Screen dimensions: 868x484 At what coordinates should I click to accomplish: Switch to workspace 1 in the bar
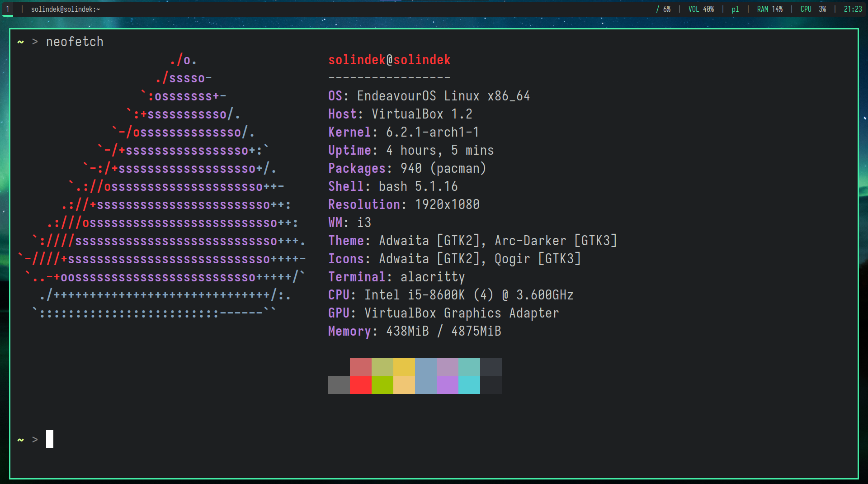click(x=8, y=9)
